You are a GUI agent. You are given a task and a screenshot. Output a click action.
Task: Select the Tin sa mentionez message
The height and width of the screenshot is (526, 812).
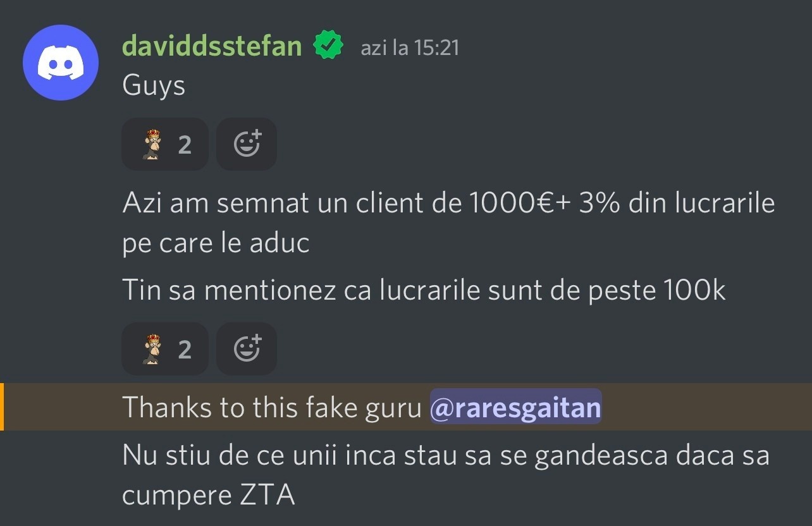point(424,291)
